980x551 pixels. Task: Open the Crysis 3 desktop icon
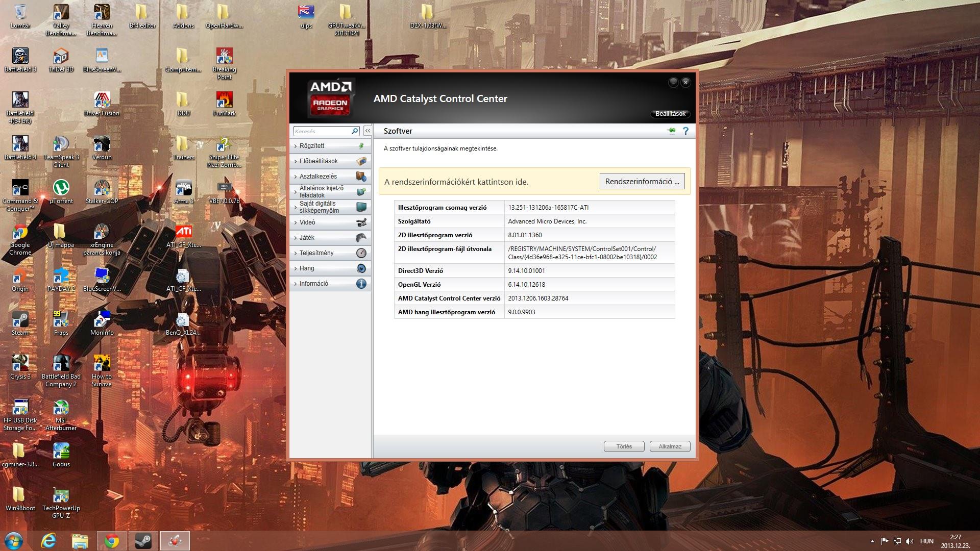20,366
